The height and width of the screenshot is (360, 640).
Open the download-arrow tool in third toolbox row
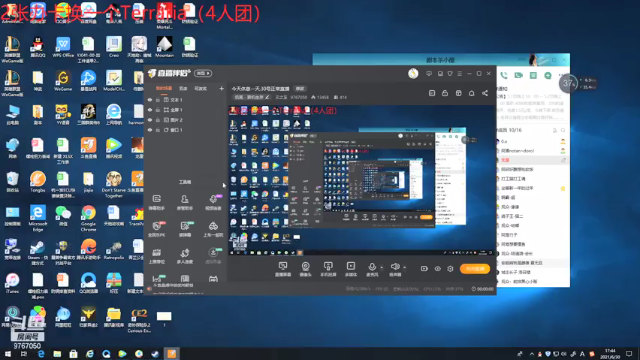point(213,256)
